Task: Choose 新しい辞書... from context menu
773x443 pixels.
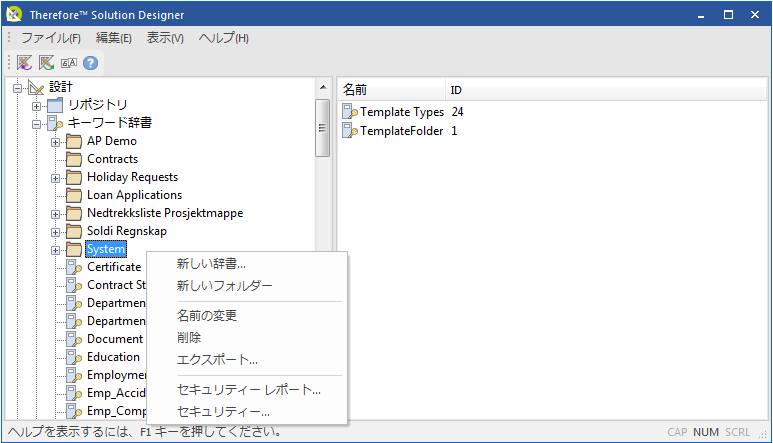Action: click(247, 264)
